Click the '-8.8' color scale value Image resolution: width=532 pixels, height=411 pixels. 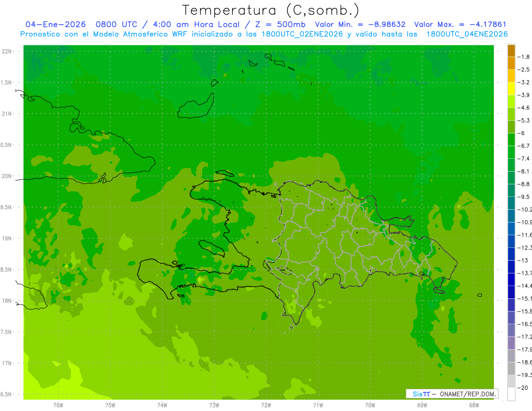click(x=524, y=184)
